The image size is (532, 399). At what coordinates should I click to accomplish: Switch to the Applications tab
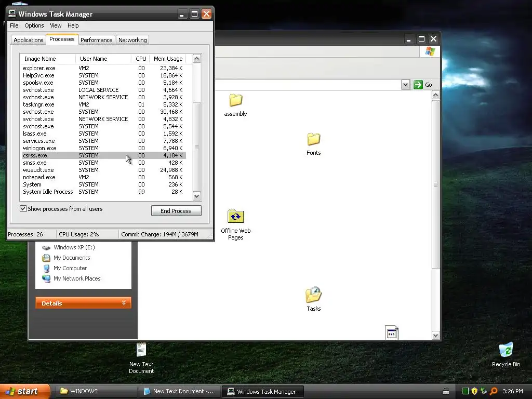click(x=29, y=40)
